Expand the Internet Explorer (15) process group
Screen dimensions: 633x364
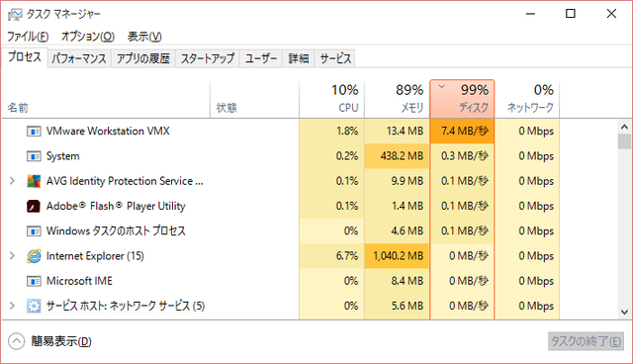[12, 256]
